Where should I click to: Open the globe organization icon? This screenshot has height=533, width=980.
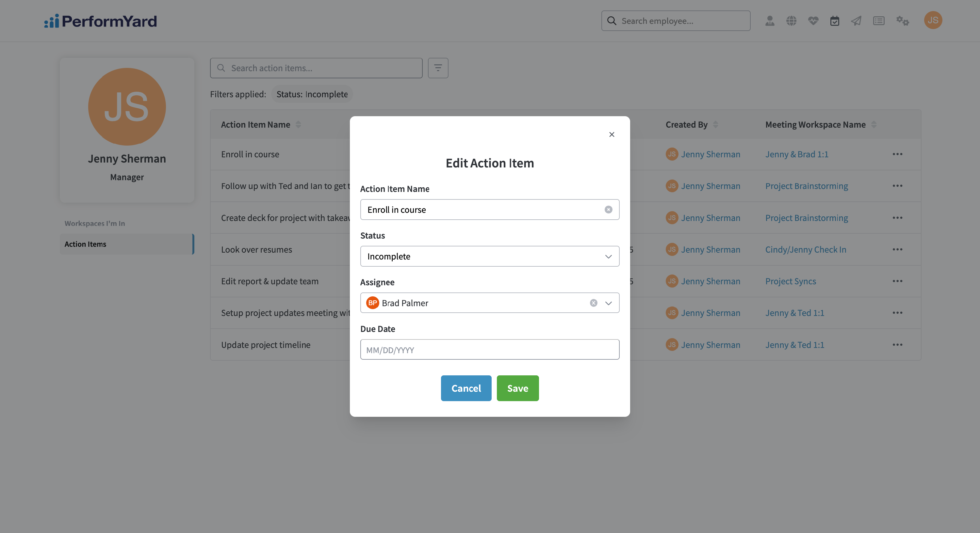(x=791, y=21)
